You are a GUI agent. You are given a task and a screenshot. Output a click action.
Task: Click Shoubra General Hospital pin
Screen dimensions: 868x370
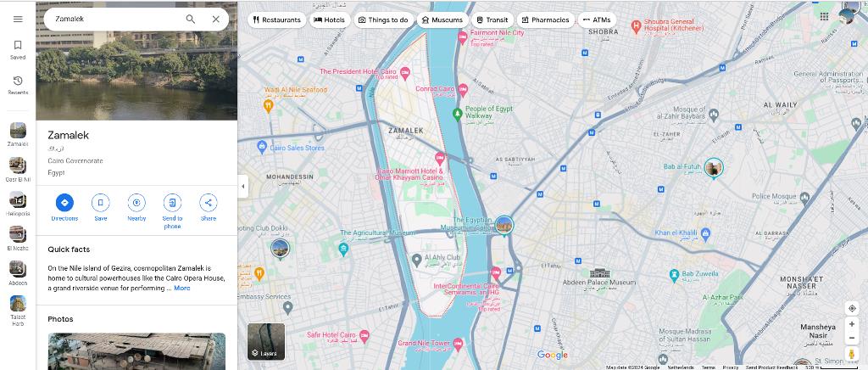pos(636,25)
